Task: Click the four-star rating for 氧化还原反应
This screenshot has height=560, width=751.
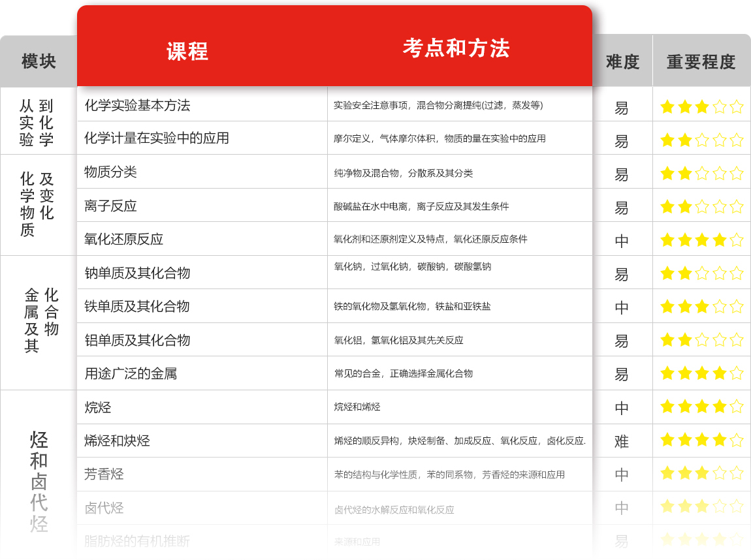Action: point(701,240)
